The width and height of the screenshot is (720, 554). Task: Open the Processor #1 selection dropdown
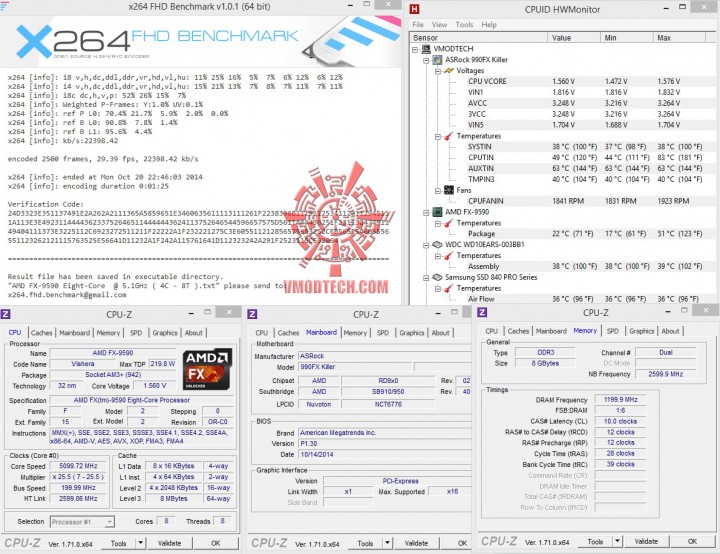(x=109, y=522)
